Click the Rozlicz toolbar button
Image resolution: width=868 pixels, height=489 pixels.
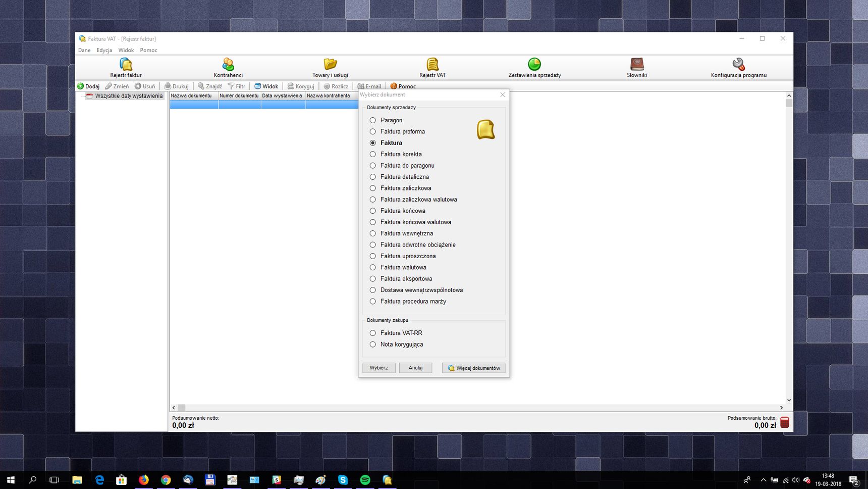click(336, 86)
